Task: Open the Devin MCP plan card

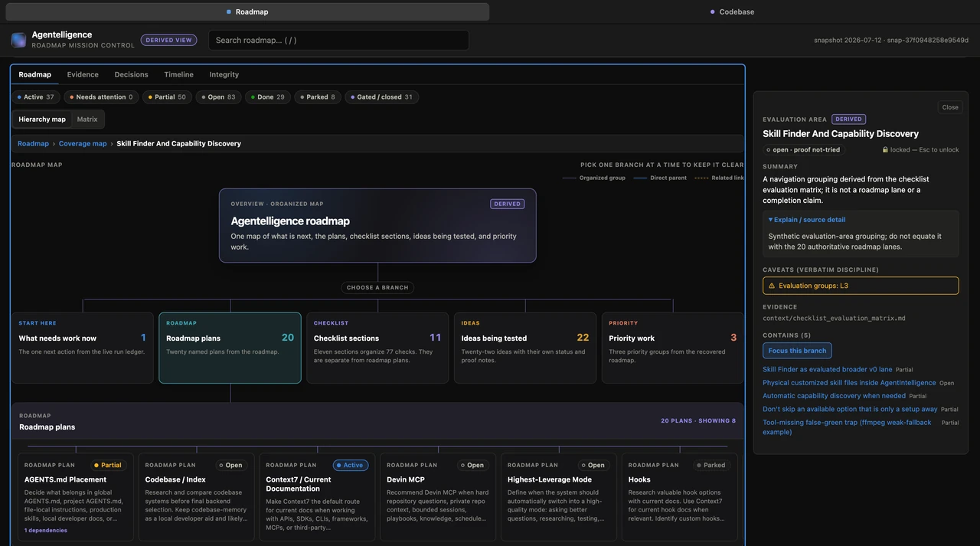Action: point(438,498)
